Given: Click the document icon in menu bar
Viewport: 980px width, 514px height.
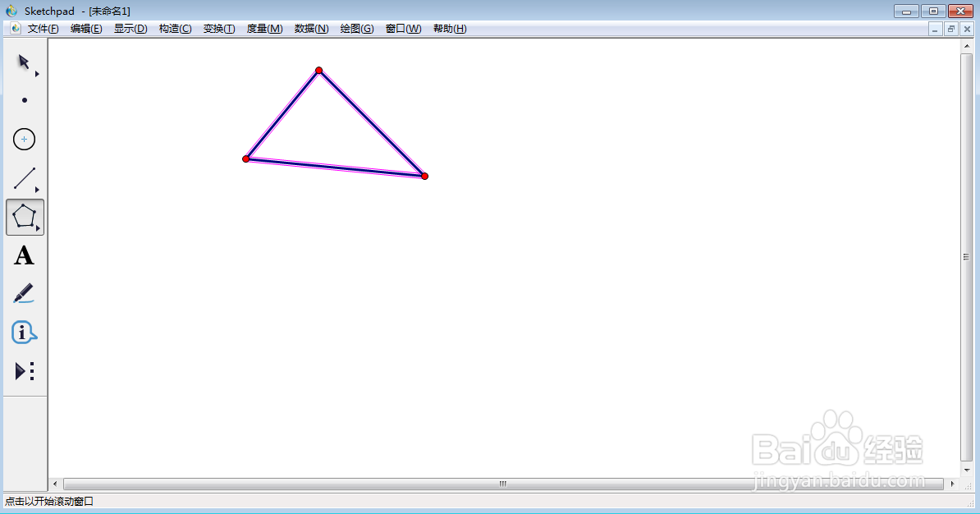Looking at the screenshot, I should (x=16, y=29).
